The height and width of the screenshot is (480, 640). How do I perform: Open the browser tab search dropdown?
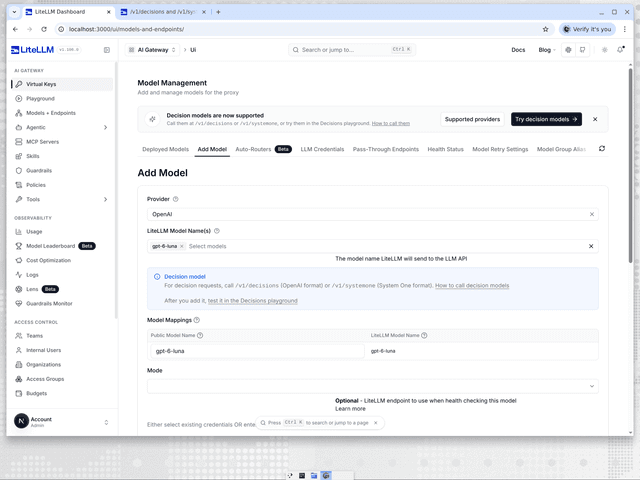point(14,12)
